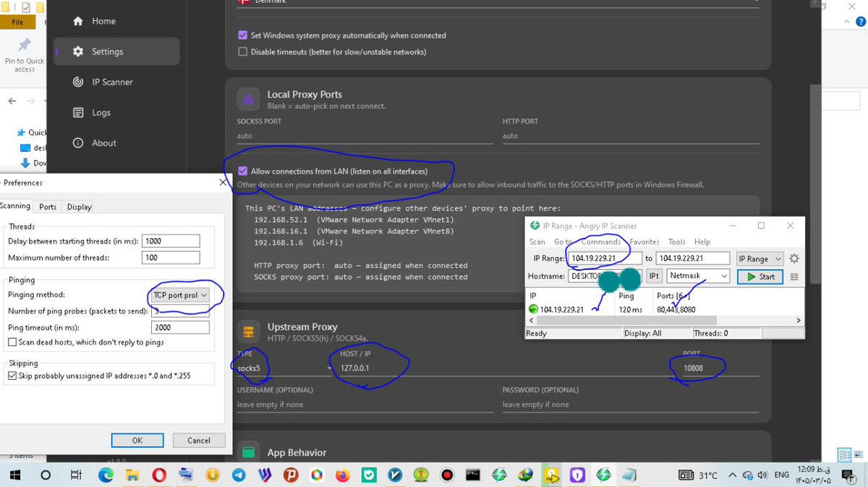The width and height of the screenshot is (868, 487).
Task: Open the Scan menu in Angry IP Scanner
Action: coord(537,242)
